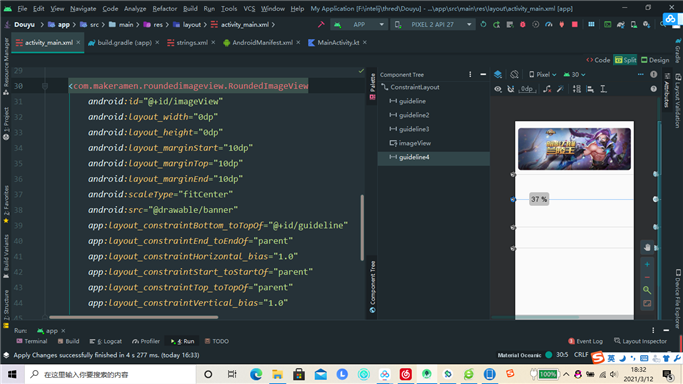Switch to Design view mode
683x384 pixels.
click(655, 60)
